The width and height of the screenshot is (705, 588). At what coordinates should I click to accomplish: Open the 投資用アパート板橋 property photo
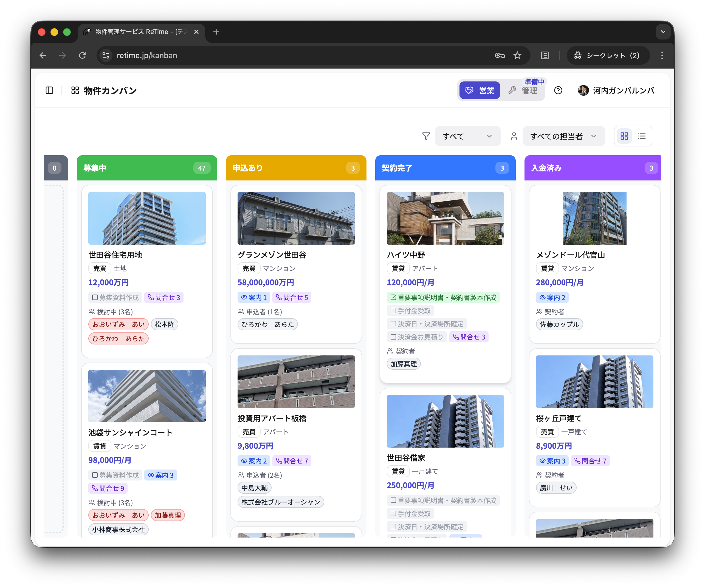tap(296, 381)
